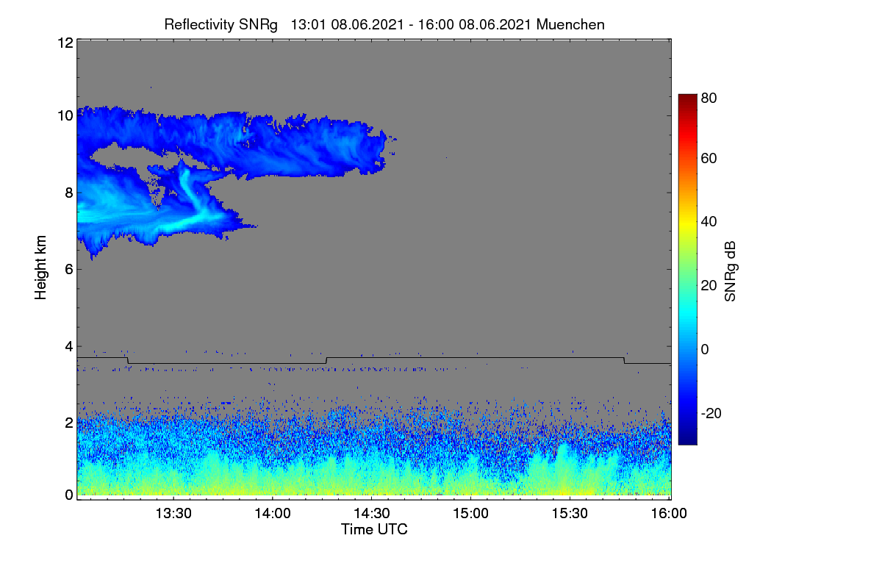
Task: Click the SNRg color scale bar
Action: [x=686, y=269]
